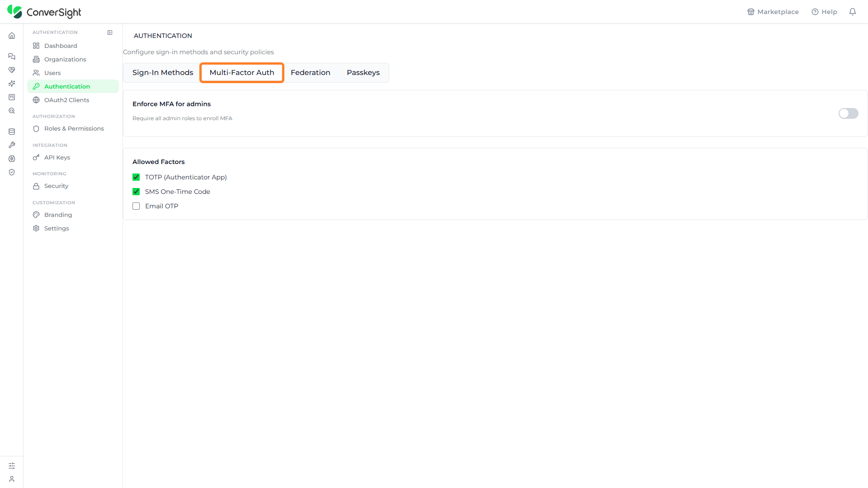Uncheck SMS One-Time Code
The image size is (868, 488).
point(136,192)
